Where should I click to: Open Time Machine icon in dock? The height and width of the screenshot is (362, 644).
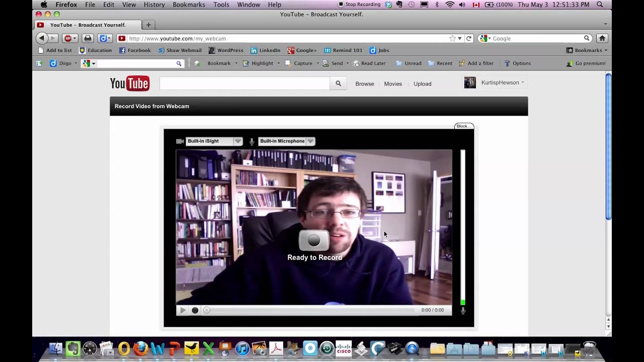327,348
